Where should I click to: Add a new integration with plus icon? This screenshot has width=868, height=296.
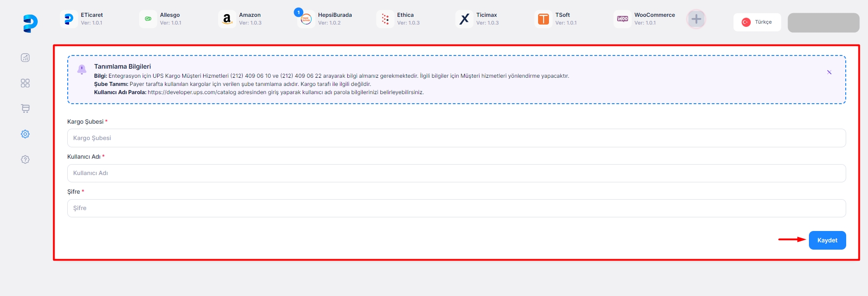(696, 19)
